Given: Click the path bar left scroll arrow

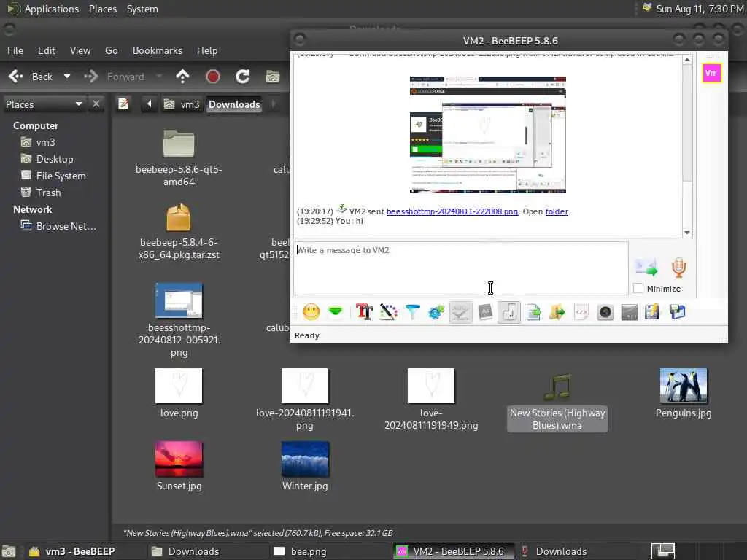Looking at the screenshot, I should (149, 104).
